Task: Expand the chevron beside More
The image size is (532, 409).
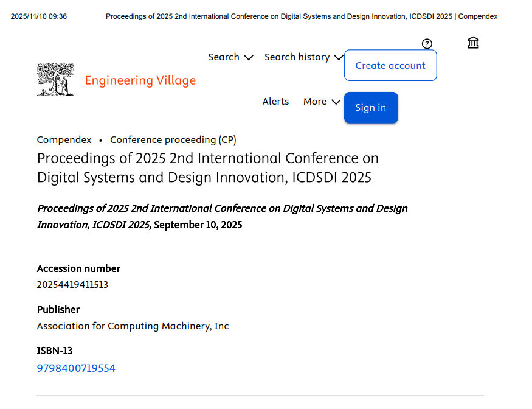Action: 336,102
